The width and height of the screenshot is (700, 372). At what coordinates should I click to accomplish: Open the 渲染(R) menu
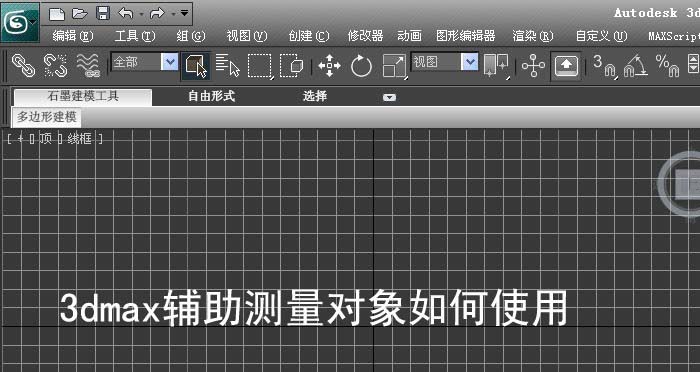coord(533,36)
